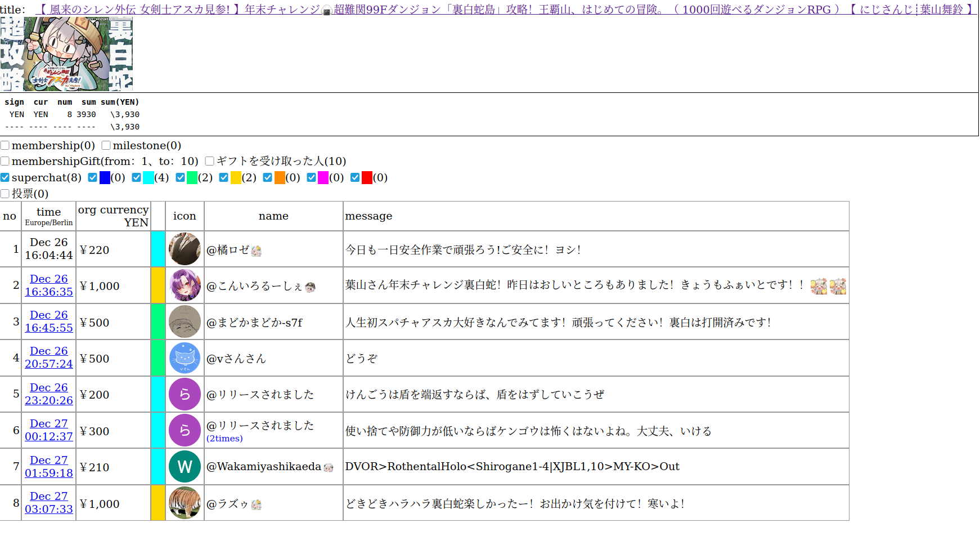The height and width of the screenshot is (536, 980).
Task: Click the blue cat avatar of @vさんさん
Action: [x=185, y=358]
